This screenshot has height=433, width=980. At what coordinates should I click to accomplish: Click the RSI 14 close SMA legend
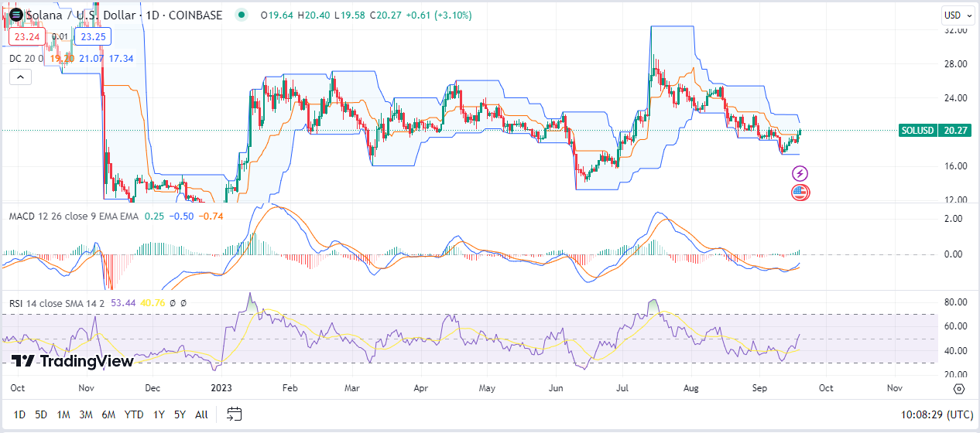coord(58,303)
